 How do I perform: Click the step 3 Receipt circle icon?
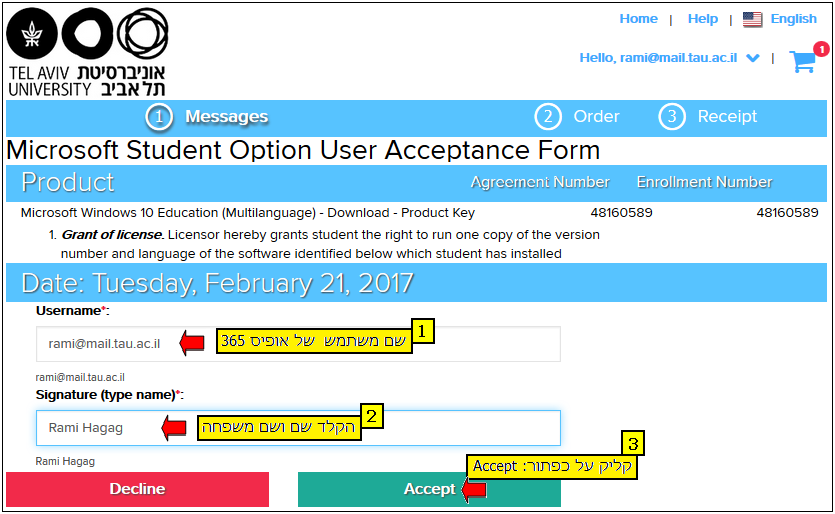click(x=672, y=116)
